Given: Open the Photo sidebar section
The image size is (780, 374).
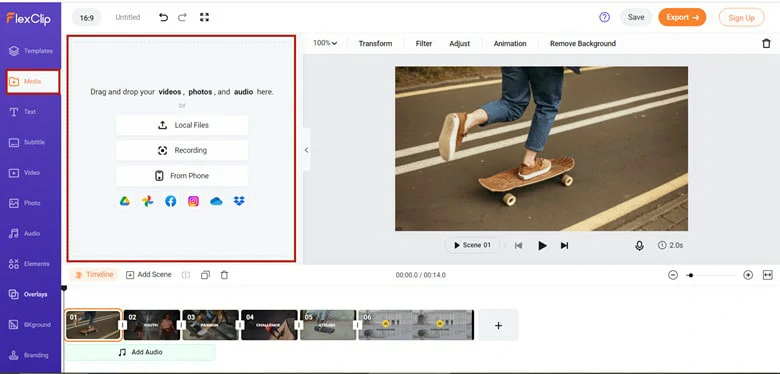Looking at the screenshot, I should [25, 203].
